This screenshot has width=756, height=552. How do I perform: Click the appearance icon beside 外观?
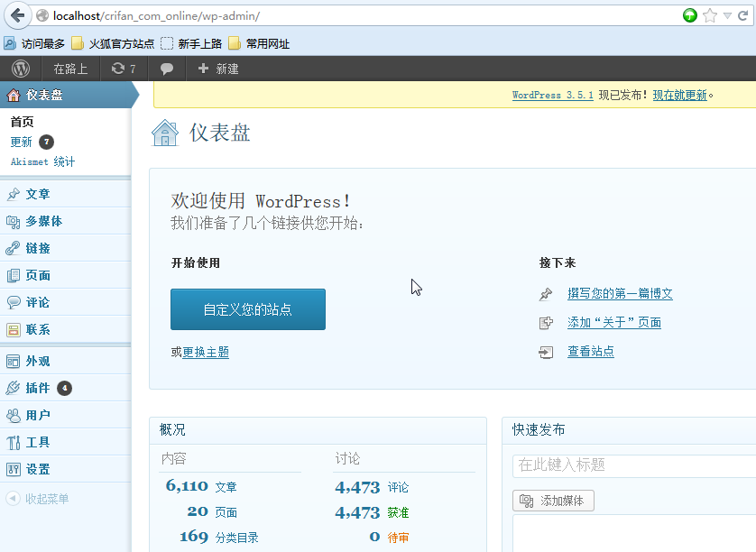pyautogui.click(x=13, y=361)
